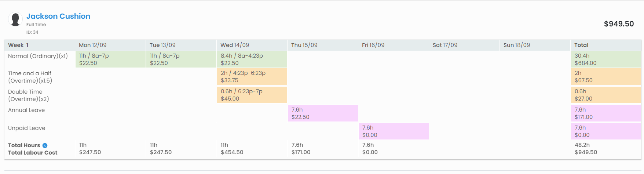Click the $949.50 employee total amount
The width and height of the screenshot is (644, 174).
click(619, 24)
